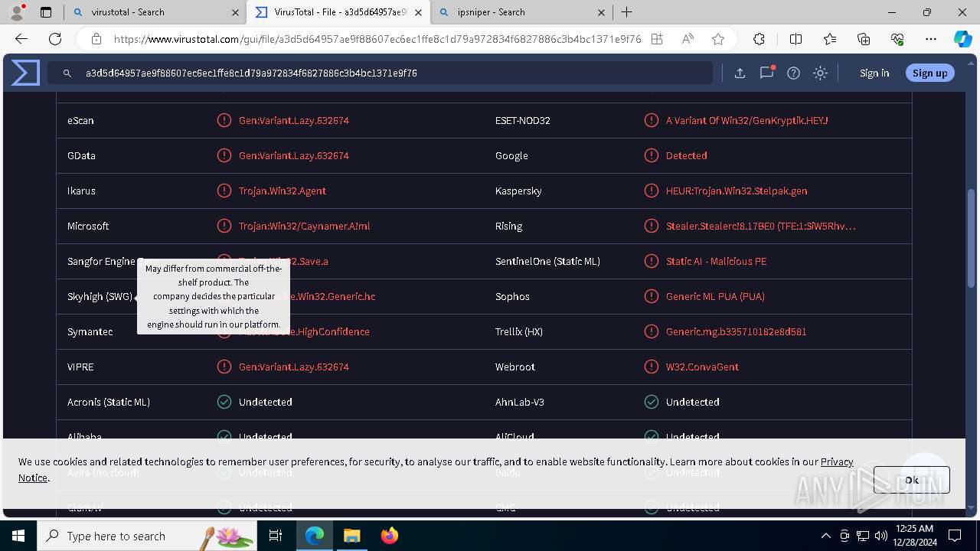Open the browser extensions icon

759,39
